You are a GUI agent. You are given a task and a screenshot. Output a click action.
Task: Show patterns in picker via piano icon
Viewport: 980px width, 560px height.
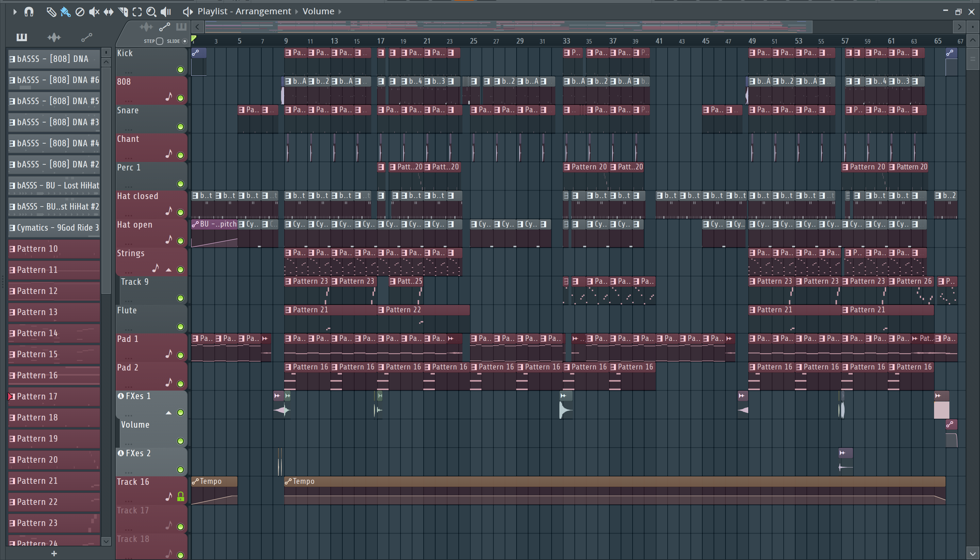21,37
